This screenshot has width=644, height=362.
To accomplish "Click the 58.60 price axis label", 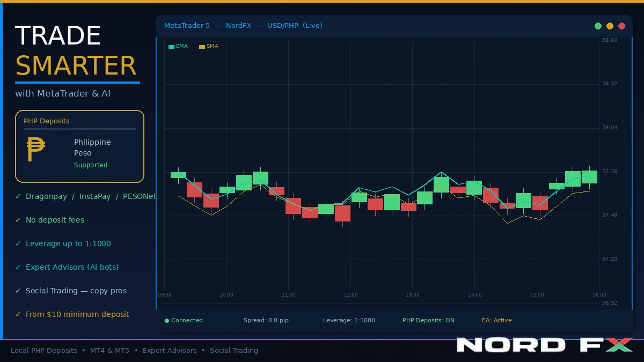I will click(610, 40).
